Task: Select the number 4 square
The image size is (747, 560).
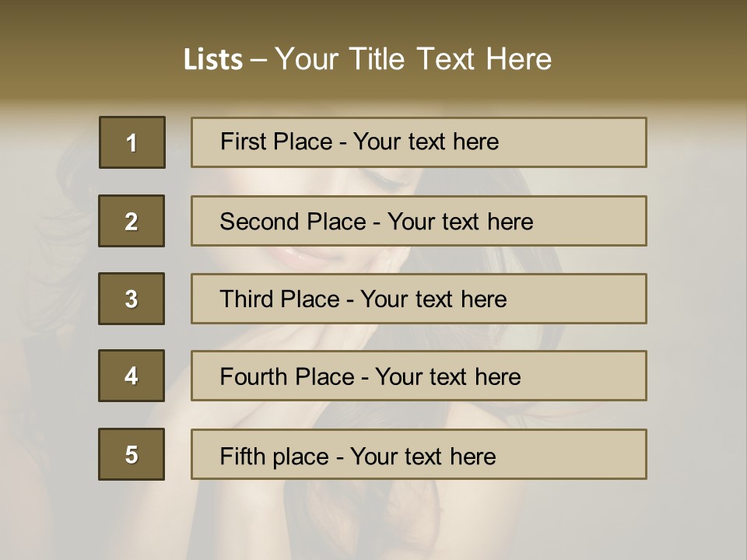Action: [132, 376]
